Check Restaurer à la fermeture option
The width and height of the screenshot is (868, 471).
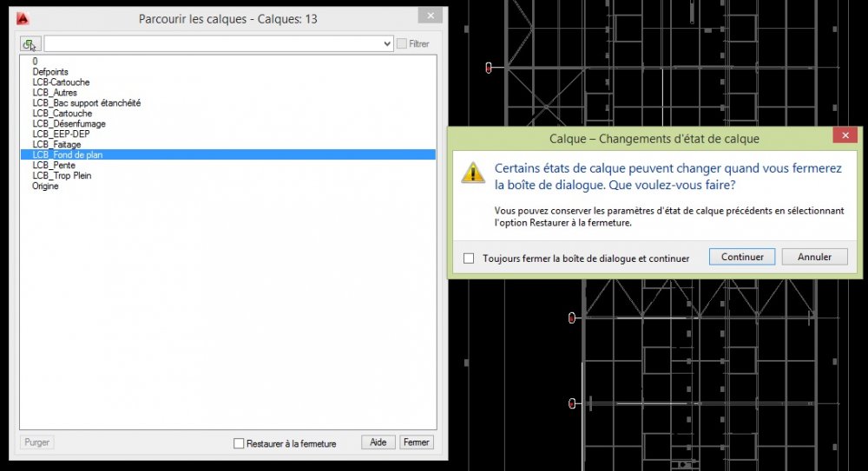tap(239, 443)
